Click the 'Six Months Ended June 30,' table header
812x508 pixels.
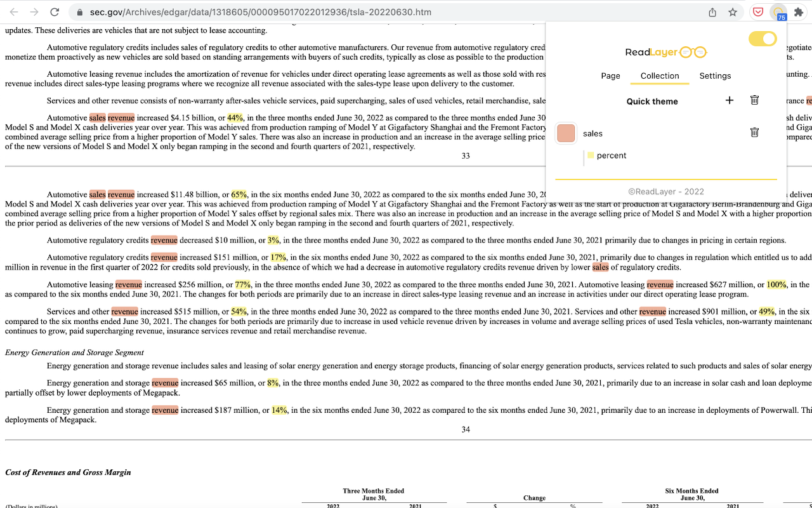pyautogui.click(x=691, y=495)
